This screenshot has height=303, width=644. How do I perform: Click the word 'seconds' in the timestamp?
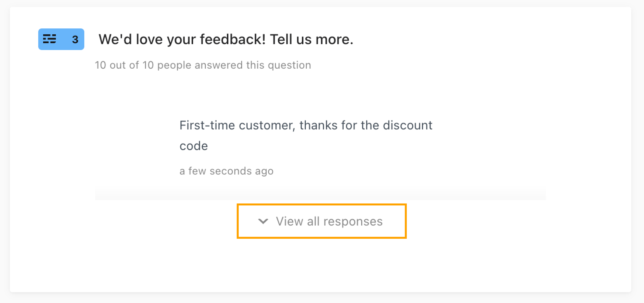[231, 171]
